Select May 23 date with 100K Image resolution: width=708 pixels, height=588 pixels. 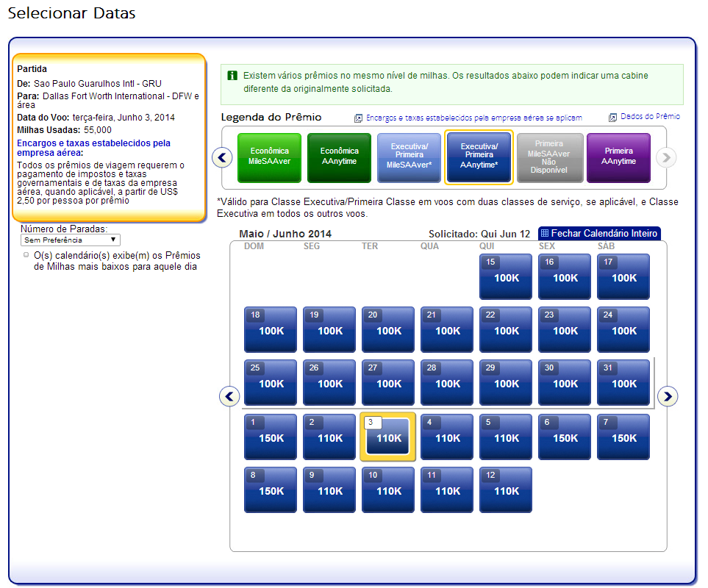point(565,329)
